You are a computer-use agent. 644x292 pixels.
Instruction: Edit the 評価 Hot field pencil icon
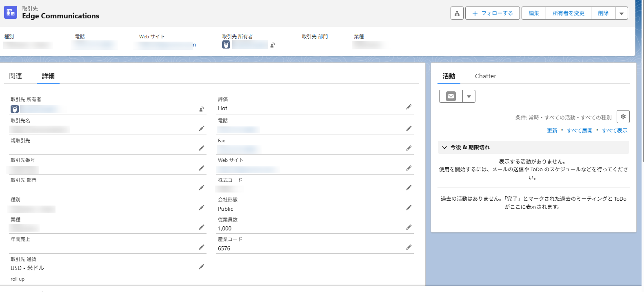coord(409,107)
